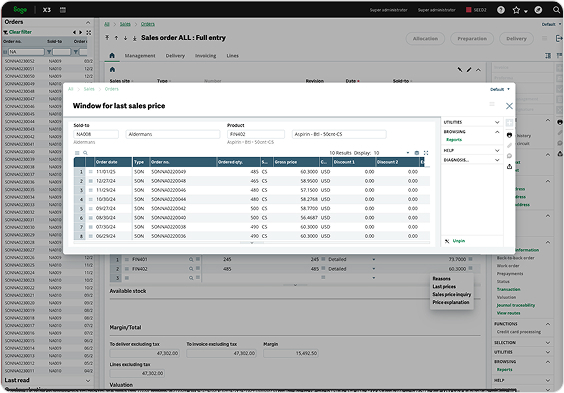Switch to the Lines tab of sales order

tap(232, 56)
